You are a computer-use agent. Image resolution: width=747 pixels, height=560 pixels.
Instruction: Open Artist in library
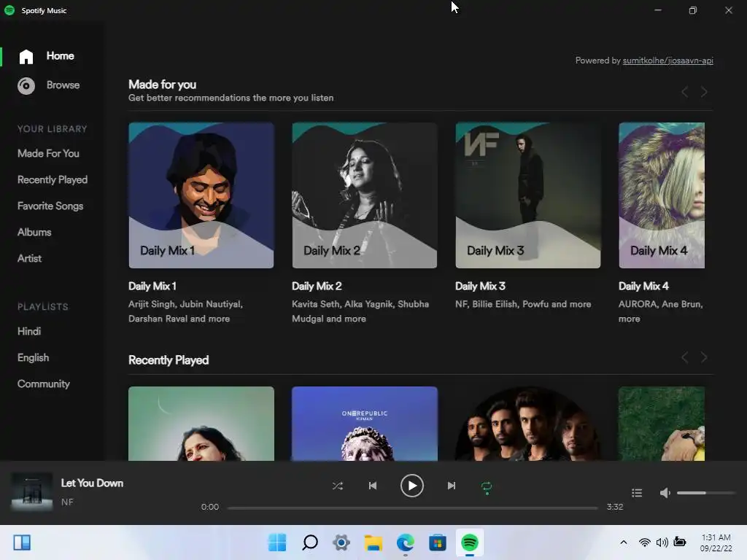(29, 258)
